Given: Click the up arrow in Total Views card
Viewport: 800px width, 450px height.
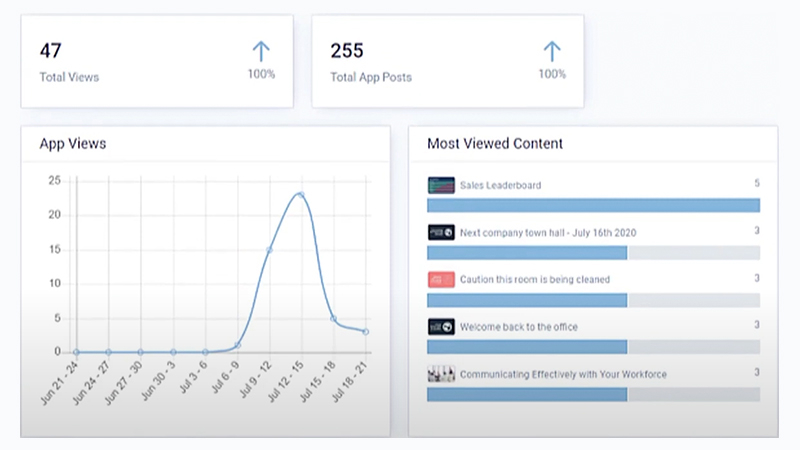Looking at the screenshot, I should [x=261, y=51].
